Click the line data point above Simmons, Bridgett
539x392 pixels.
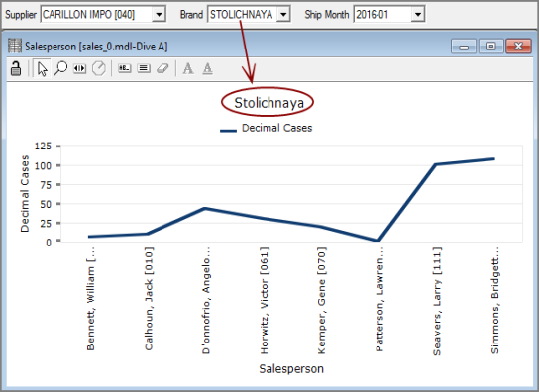pyautogui.click(x=493, y=158)
